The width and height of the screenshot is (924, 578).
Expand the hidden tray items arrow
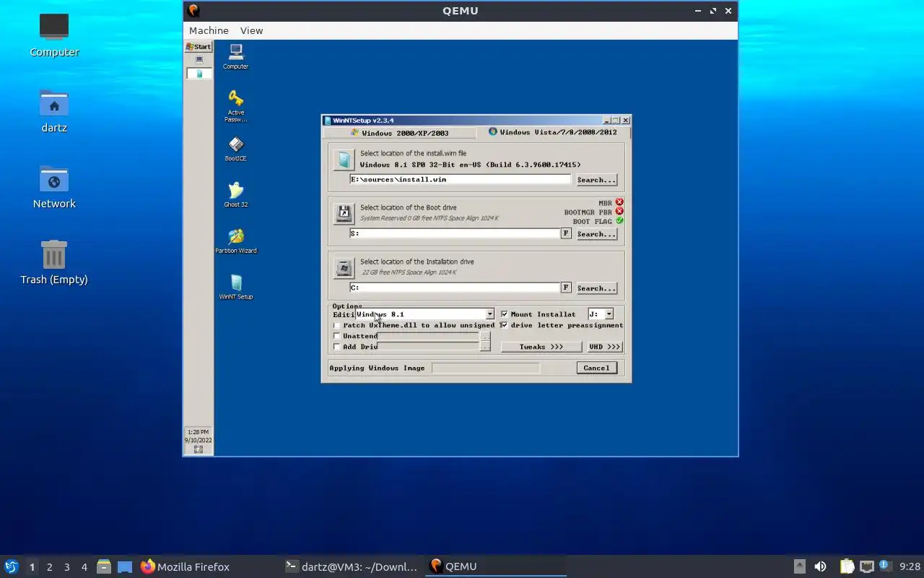(800, 566)
